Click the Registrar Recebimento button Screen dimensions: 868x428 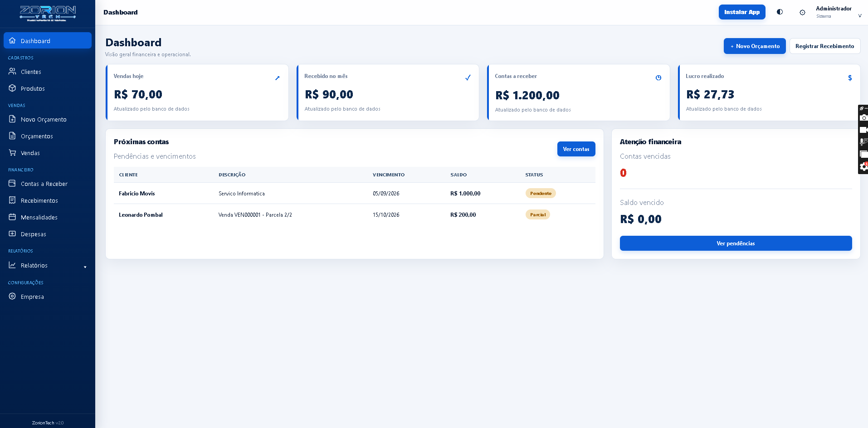click(x=825, y=46)
